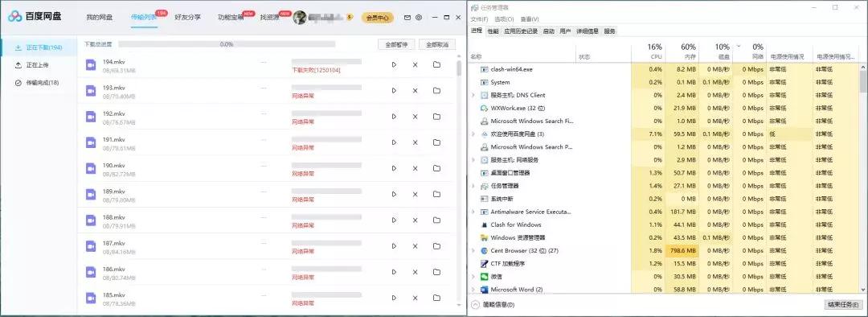This screenshot has width=868, height=317.
Task: Open 文件(F) menu in Task Manager
Action: click(479, 19)
